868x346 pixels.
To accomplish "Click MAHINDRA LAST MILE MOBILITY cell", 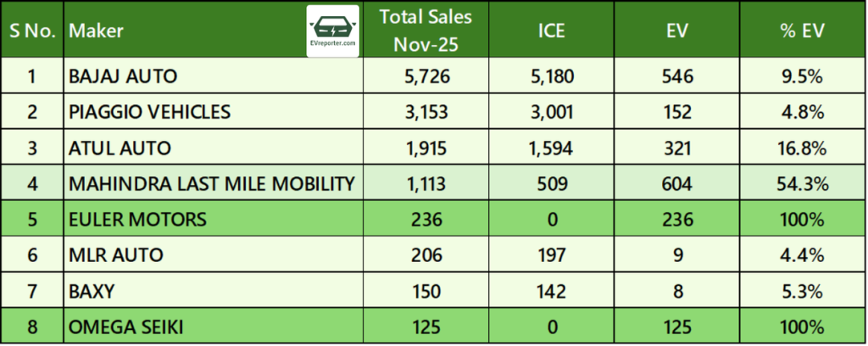I will [x=212, y=184].
